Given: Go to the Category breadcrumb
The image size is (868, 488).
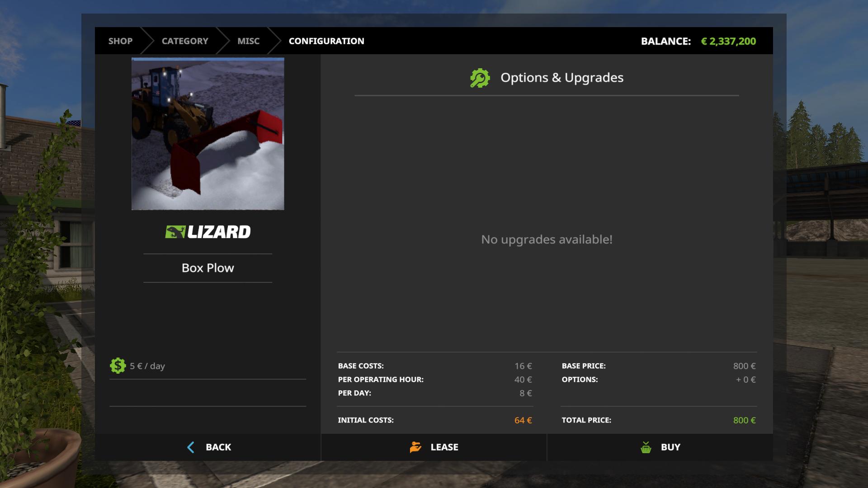Looking at the screenshot, I should pyautogui.click(x=185, y=41).
